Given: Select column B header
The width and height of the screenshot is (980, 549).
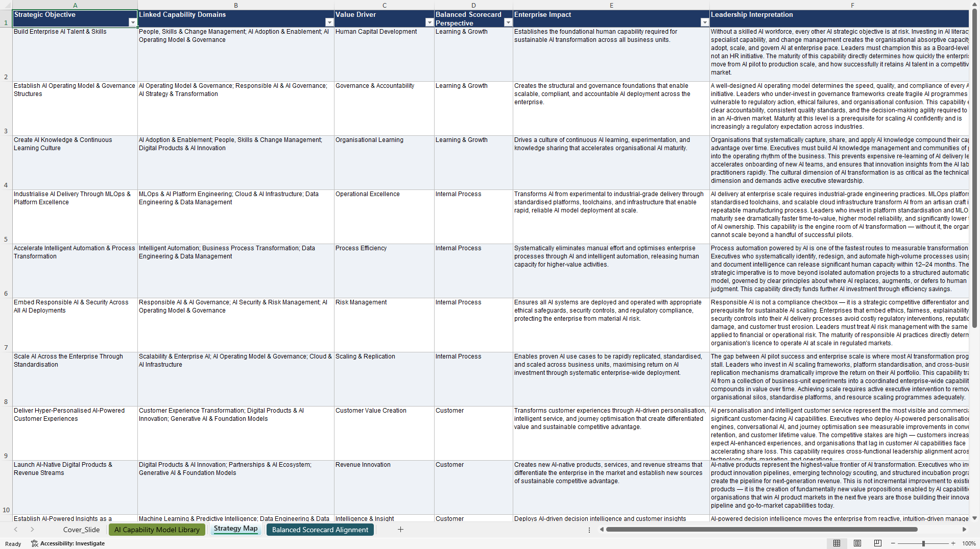Looking at the screenshot, I should tap(236, 5).
